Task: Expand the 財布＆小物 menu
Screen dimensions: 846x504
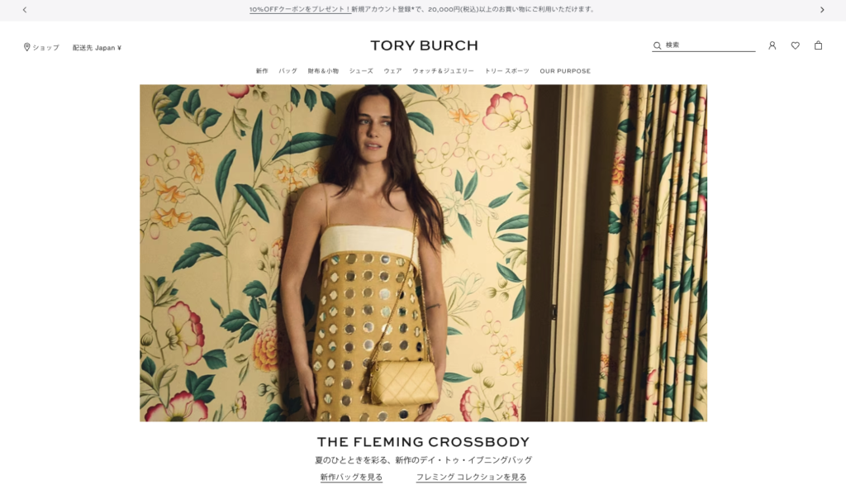Action: [x=323, y=71]
